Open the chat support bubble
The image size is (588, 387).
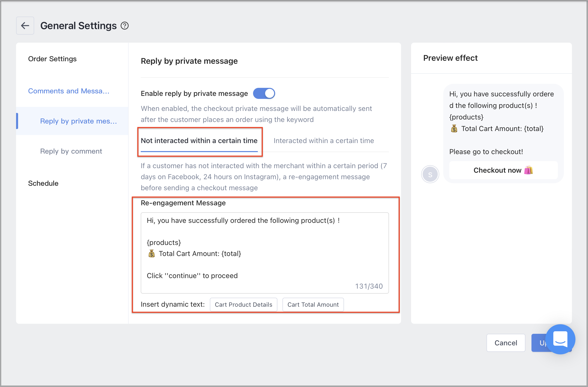560,339
